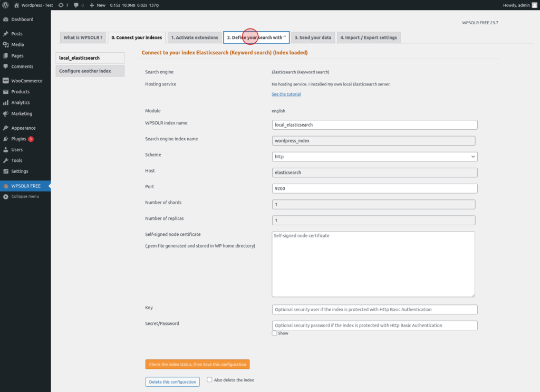
Task: Open Dashboard via its gauge icon
Action: (x=6, y=20)
